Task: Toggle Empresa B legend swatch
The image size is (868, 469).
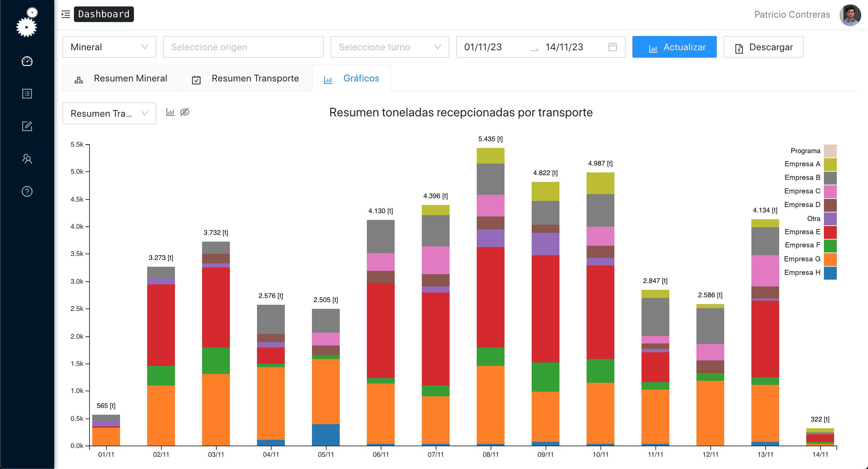Action: [830, 178]
